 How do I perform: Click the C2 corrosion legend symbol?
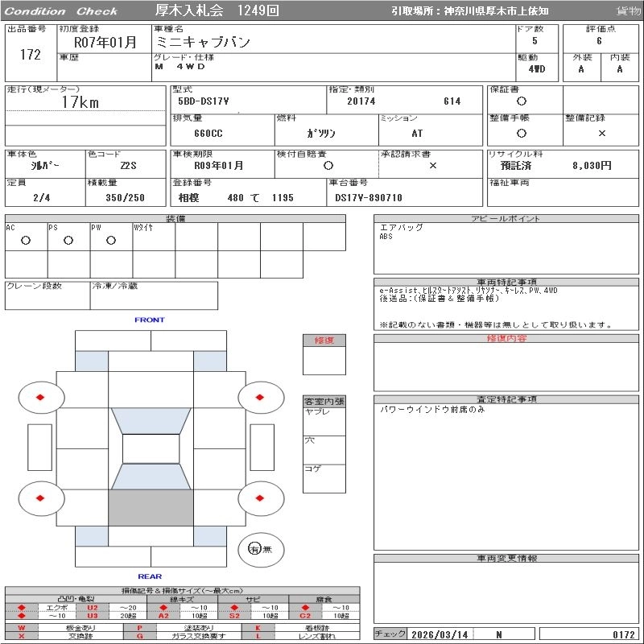pos(305,616)
